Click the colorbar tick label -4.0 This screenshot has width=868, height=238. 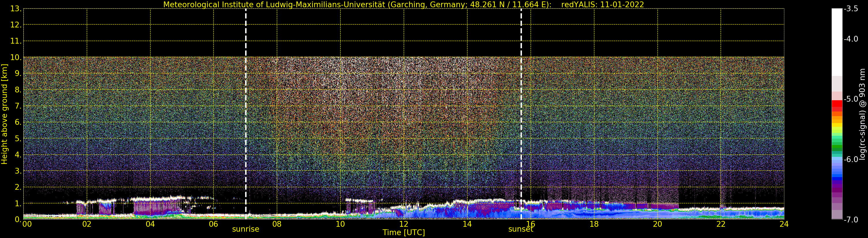pos(851,39)
